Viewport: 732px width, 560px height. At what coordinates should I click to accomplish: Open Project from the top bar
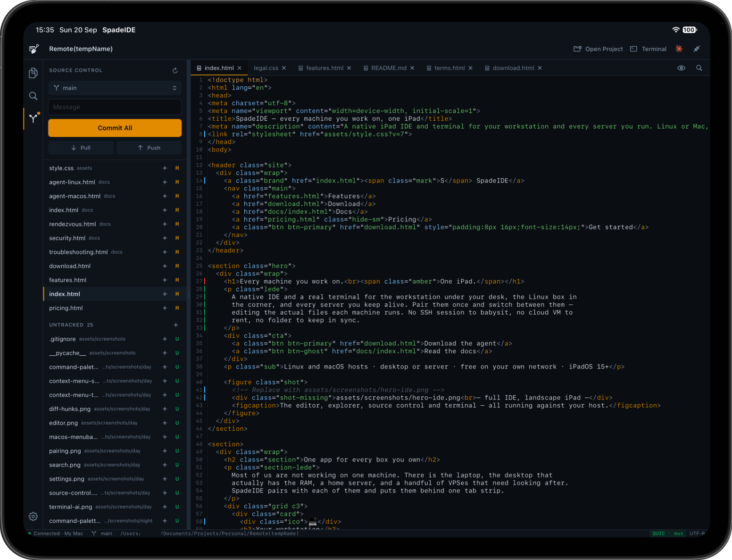598,49
